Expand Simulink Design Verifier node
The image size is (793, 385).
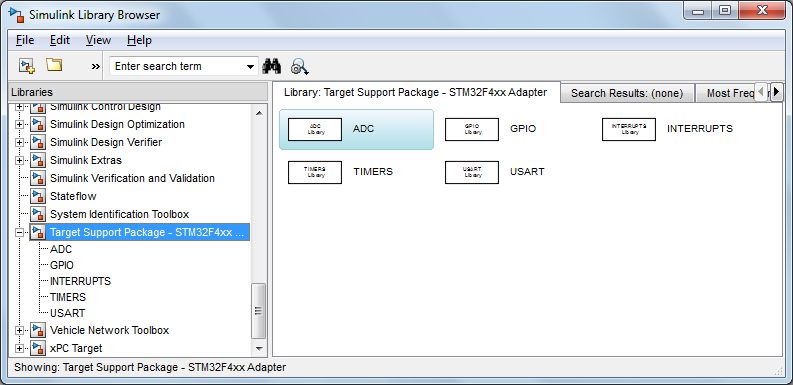click(19, 143)
